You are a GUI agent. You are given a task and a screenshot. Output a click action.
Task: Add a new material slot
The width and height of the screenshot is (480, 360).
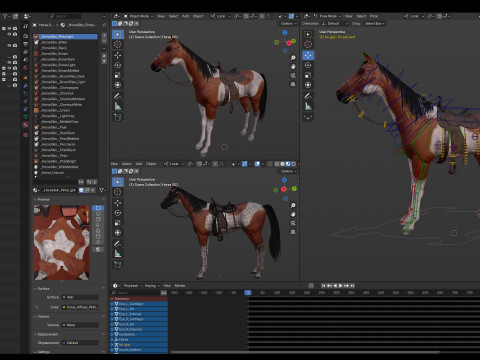tap(104, 35)
